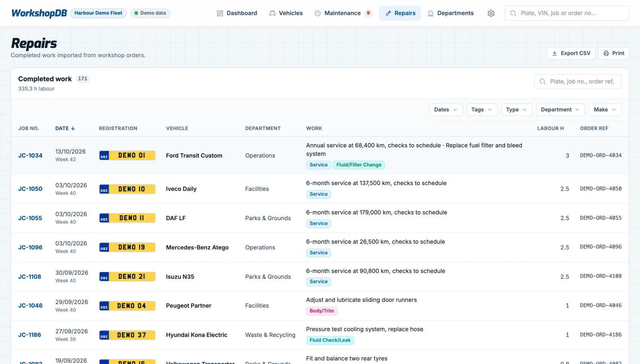The image size is (640, 364).
Task: Click the Print button
Action: [614, 53]
